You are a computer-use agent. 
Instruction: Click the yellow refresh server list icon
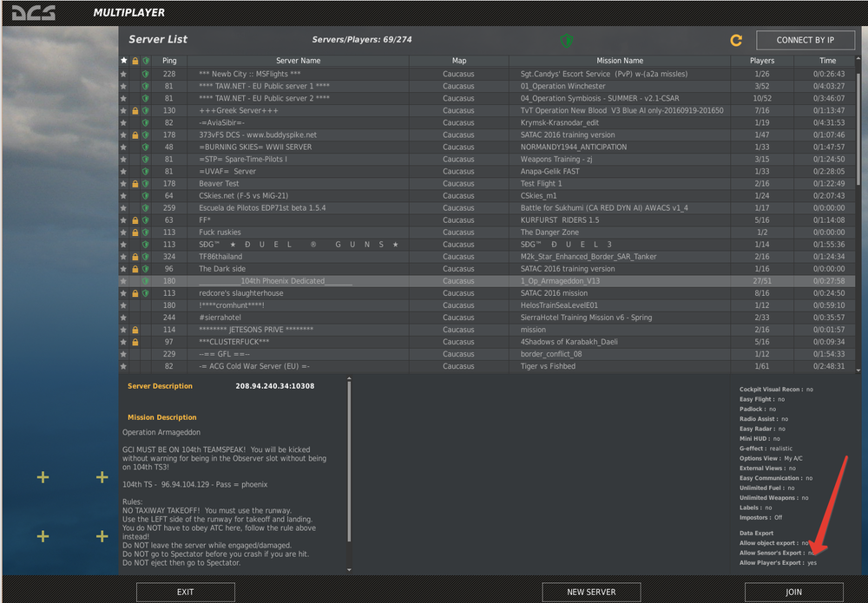tap(736, 40)
